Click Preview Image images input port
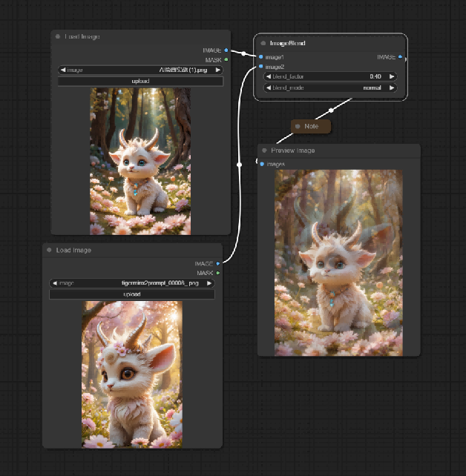 click(262, 165)
